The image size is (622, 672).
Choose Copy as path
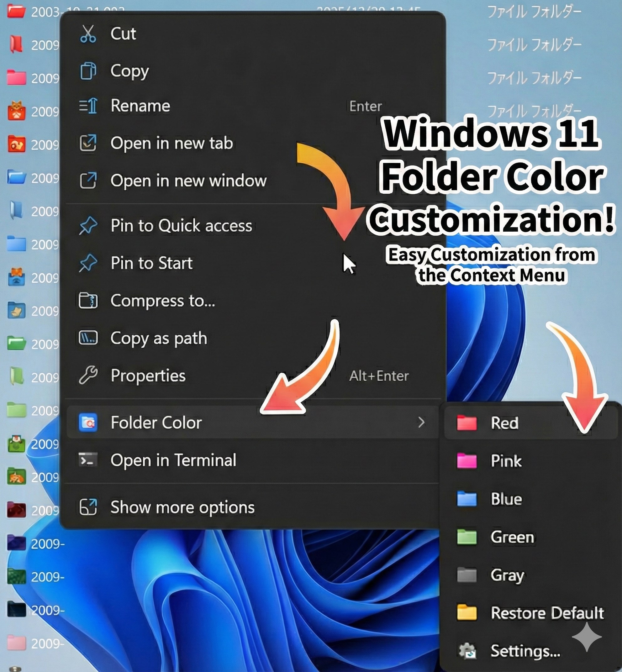(252, 338)
